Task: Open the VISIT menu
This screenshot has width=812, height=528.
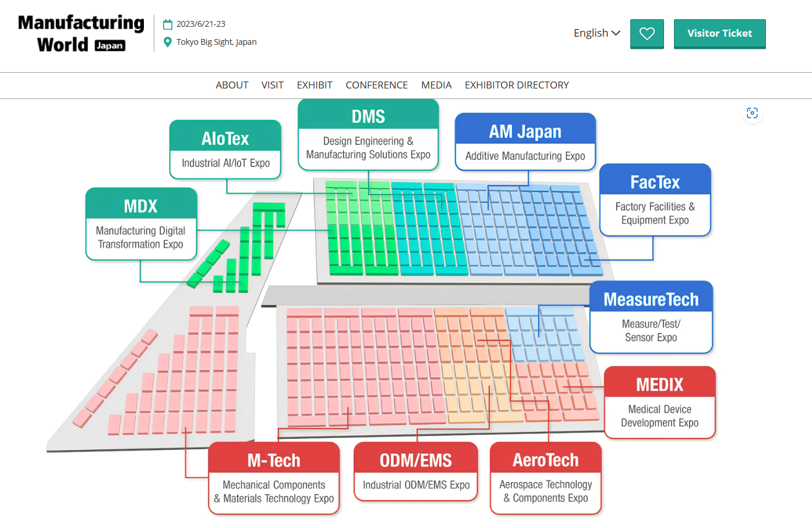Action: coord(273,85)
